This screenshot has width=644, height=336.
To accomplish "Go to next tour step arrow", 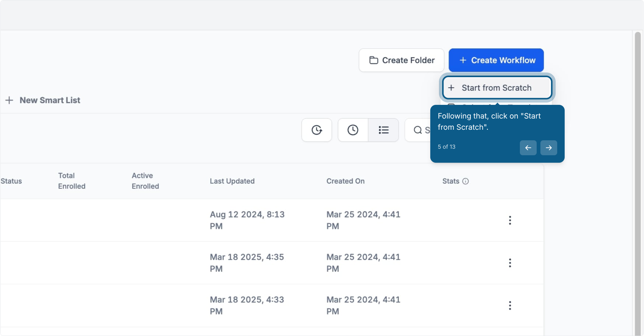I will (x=548, y=147).
